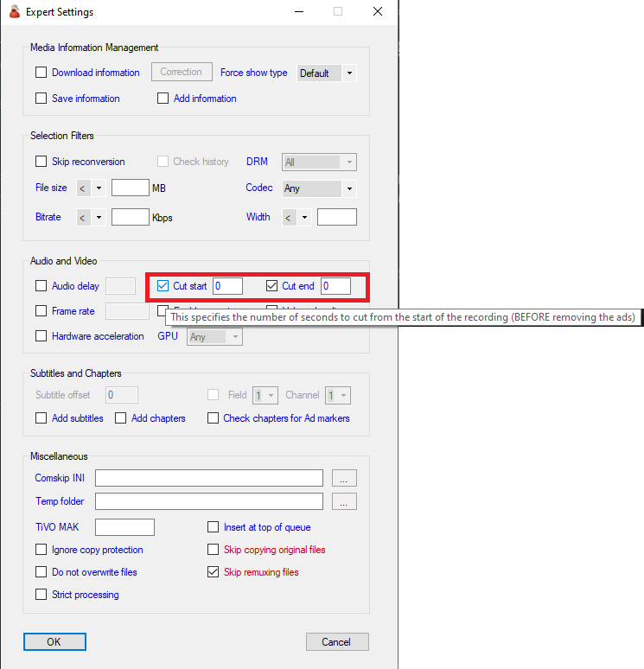Screen dimensions: 644x669
Task: Expand the Codec dropdown set to Any
Action: [319, 188]
